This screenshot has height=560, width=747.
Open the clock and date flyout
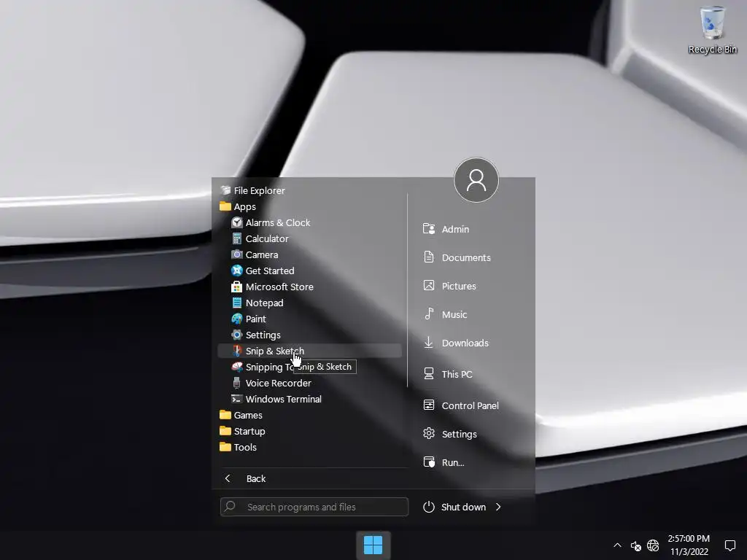[689, 545]
